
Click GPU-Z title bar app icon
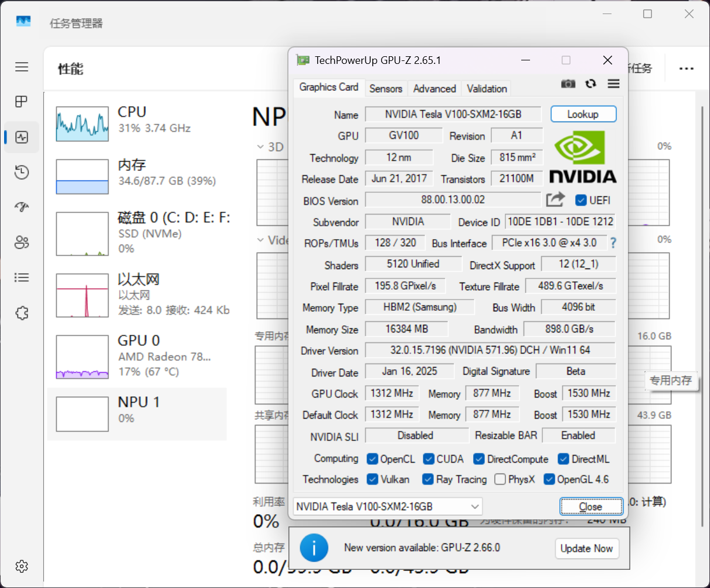click(x=303, y=60)
